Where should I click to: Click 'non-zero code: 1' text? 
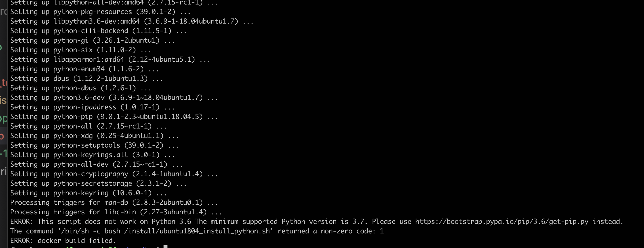352,231
